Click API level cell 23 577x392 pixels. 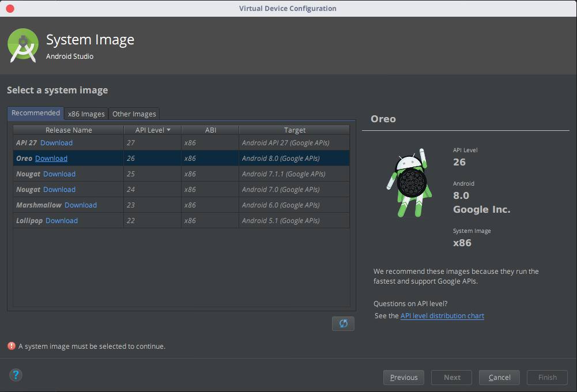click(152, 205)
